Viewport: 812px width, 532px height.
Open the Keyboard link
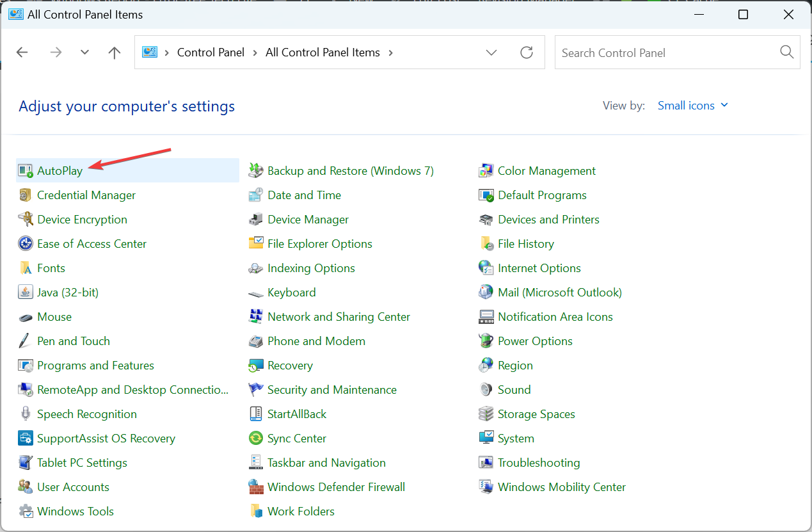(291, 293)
